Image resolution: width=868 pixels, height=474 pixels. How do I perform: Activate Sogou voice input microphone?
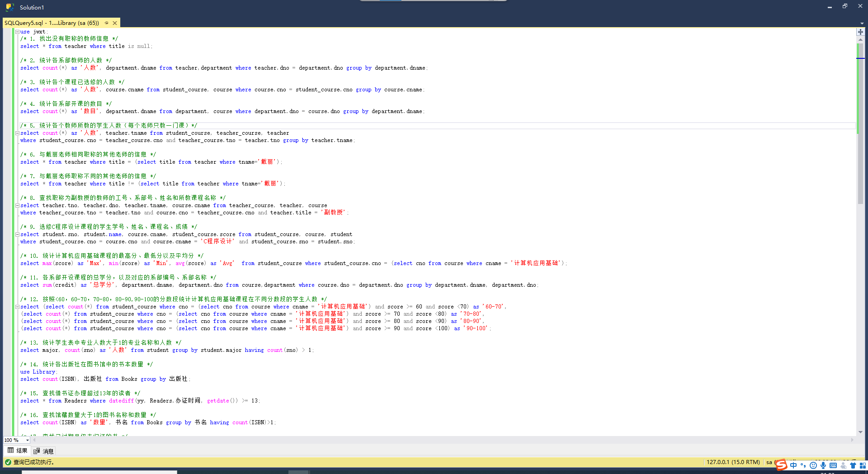point(823,465)
